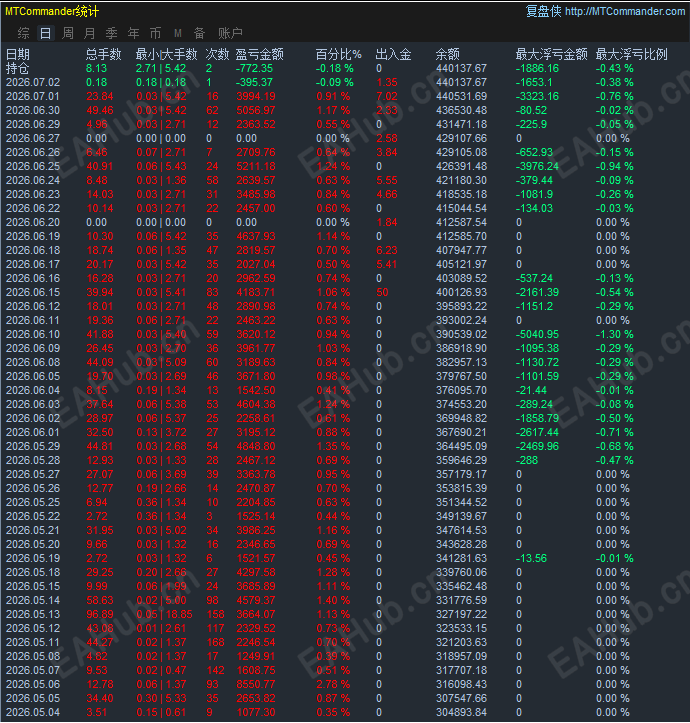Select the 2026.06.15 date row
This screenshot has width=690, height=723.
coord(33,292)
